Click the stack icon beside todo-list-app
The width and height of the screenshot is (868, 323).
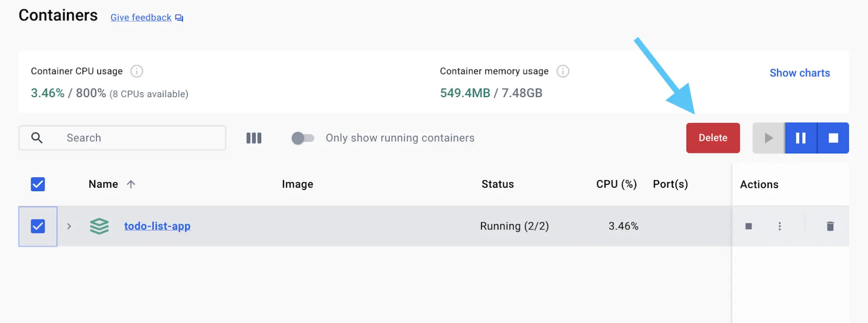(99, 226)
